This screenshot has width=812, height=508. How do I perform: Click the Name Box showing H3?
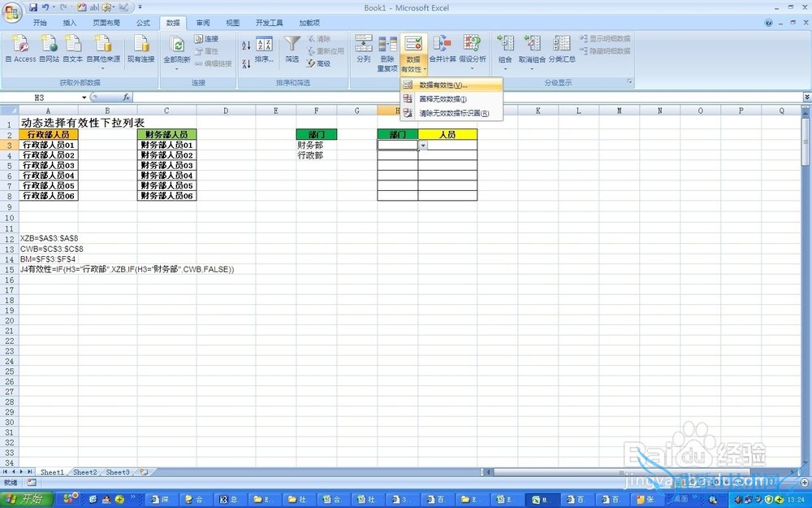click(x=41, y=98)
